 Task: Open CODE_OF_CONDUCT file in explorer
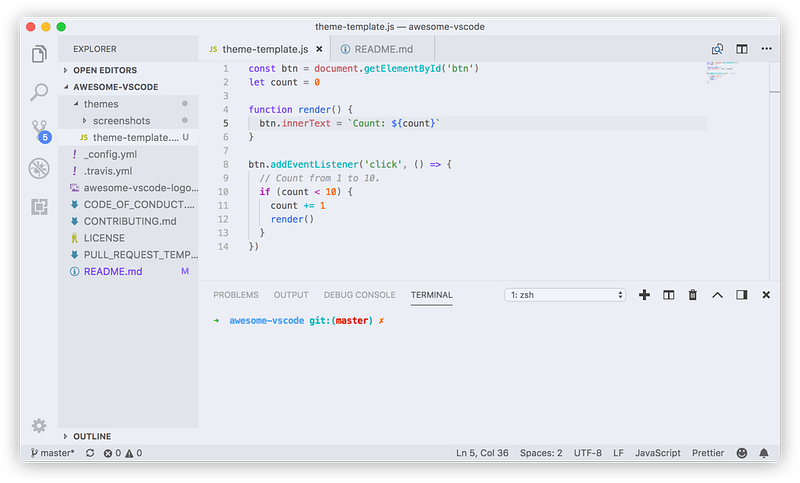[128, 205]
